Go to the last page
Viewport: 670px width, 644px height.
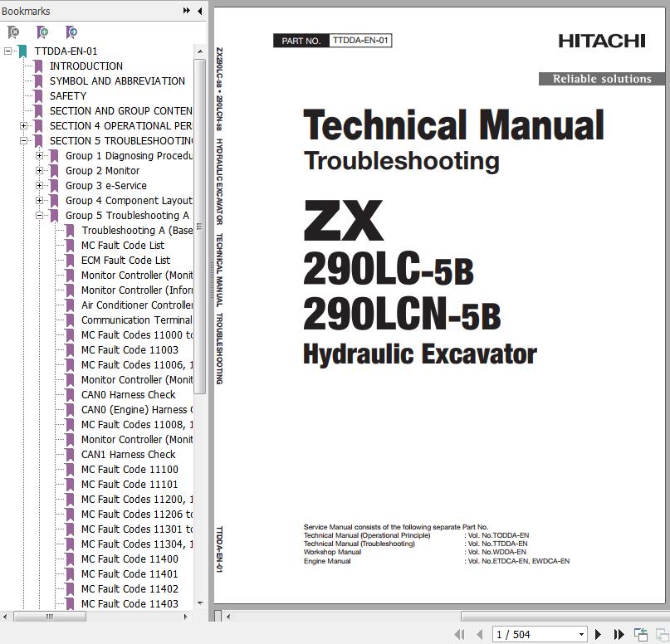pyautogui.click(x=619, y=634)
